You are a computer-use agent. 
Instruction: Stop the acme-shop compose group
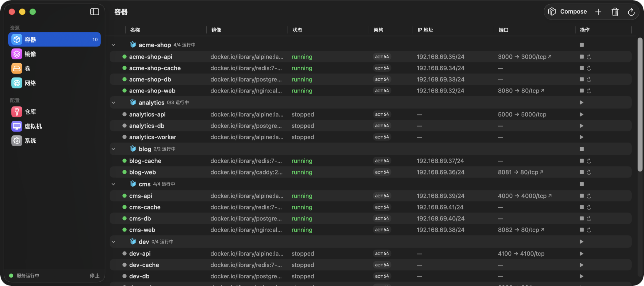[x=582, y=45]
